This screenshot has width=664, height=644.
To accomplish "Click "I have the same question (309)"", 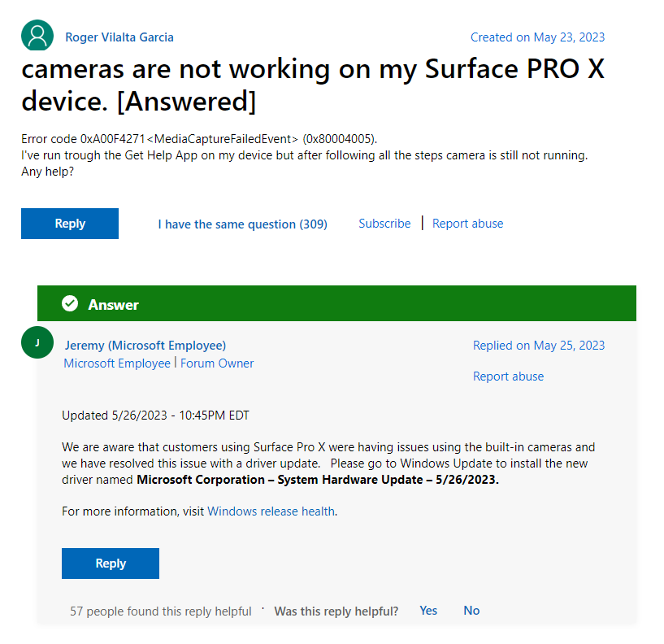I will point(242,224).
